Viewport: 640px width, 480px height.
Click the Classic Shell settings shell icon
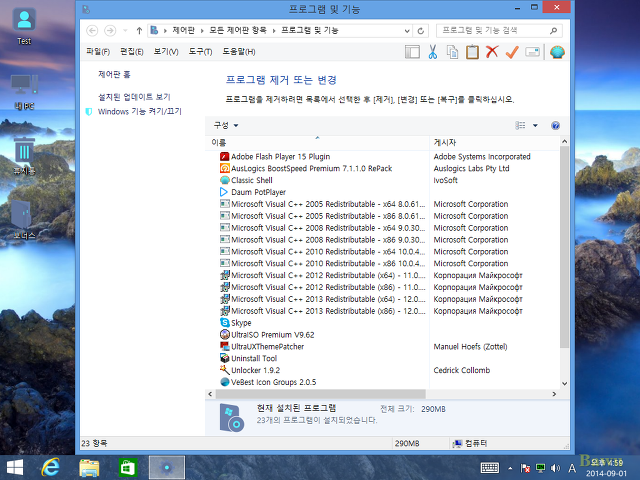coord(557,52)
